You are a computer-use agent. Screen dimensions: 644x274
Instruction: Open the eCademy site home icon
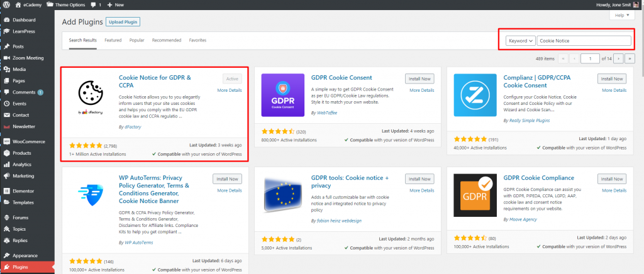(x=18, y=4)
